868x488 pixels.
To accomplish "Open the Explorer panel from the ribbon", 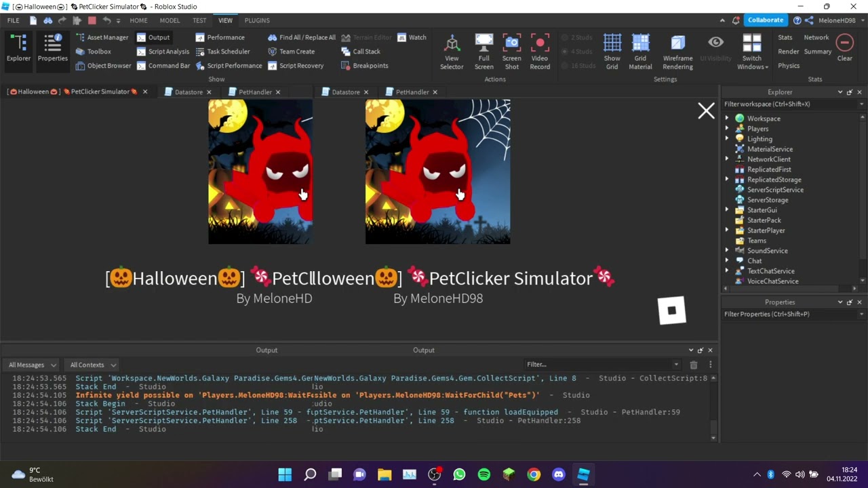I will coord(18,49).
